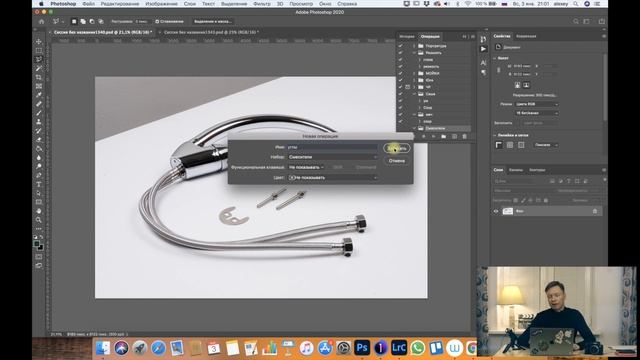Click the search icon in options bar
Image resolution: width=640 pixels, height=360 pixels.
[576, 21]
